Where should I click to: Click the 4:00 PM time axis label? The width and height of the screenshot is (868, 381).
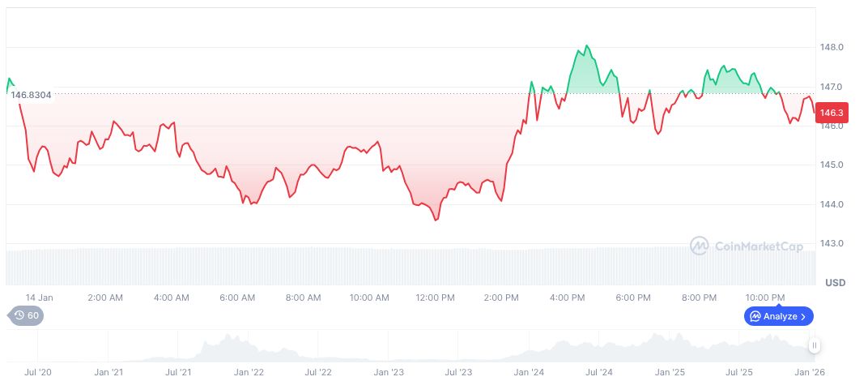pos(567,298)
